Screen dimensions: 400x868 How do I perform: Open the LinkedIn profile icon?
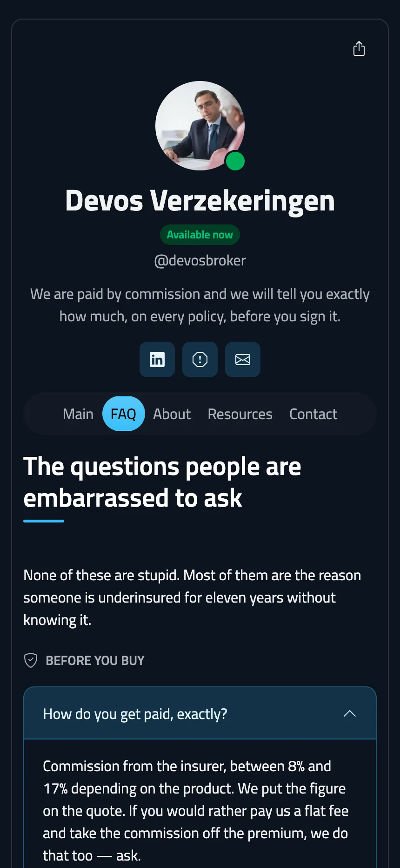point(157,359)
